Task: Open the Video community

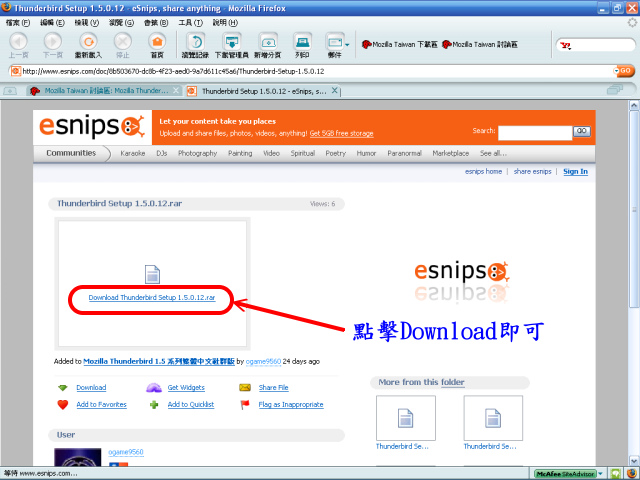Action: pos(271,153)
